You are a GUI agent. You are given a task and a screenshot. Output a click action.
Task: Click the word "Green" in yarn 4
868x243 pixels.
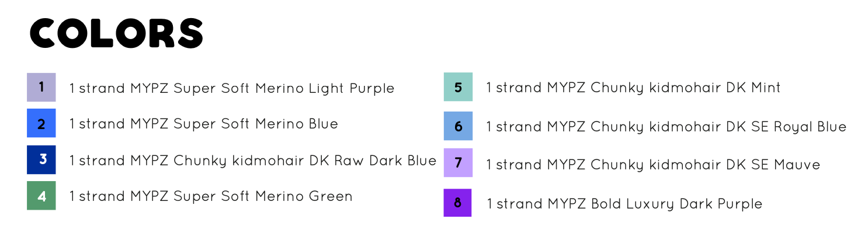331,196
